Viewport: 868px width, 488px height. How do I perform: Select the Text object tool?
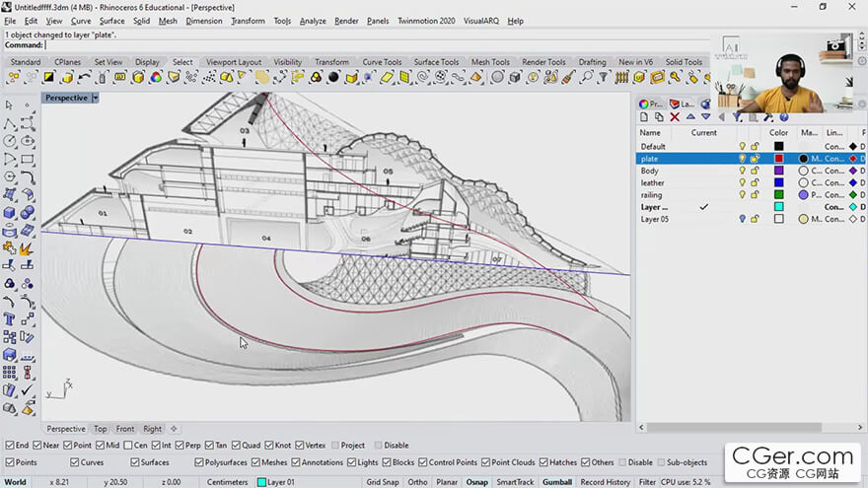(x=9, y=319)
